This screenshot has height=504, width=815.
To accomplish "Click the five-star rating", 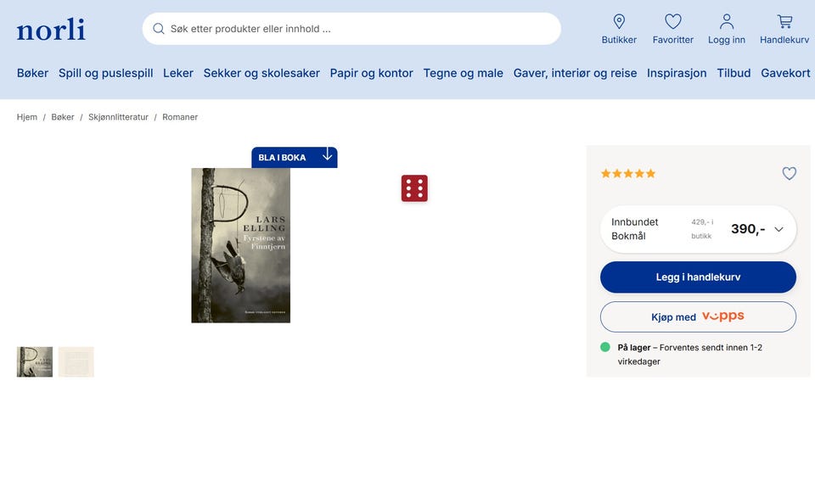I will click(628, 174).
